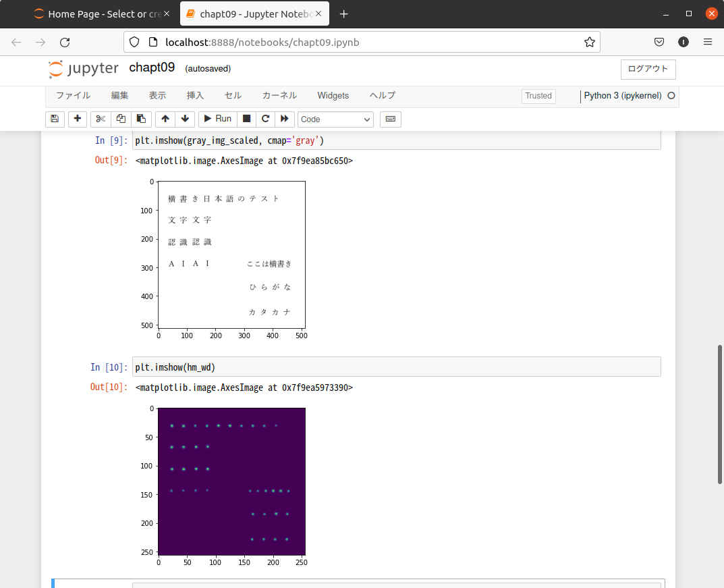Click the save and checkpoint icon
724x588 pixels.
[55, 119]
